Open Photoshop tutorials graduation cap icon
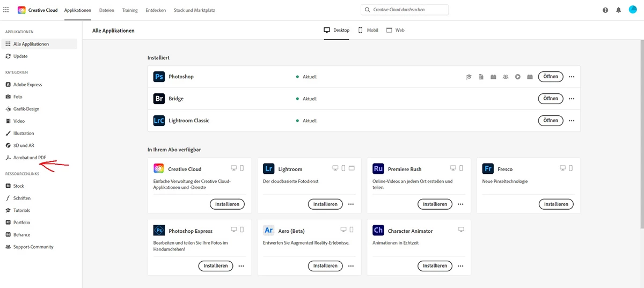Viewport: 644px width, 288px height. (469, 77)
